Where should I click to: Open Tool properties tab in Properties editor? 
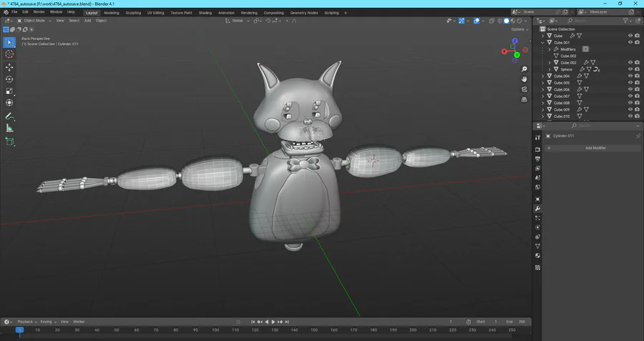[537, 138]
